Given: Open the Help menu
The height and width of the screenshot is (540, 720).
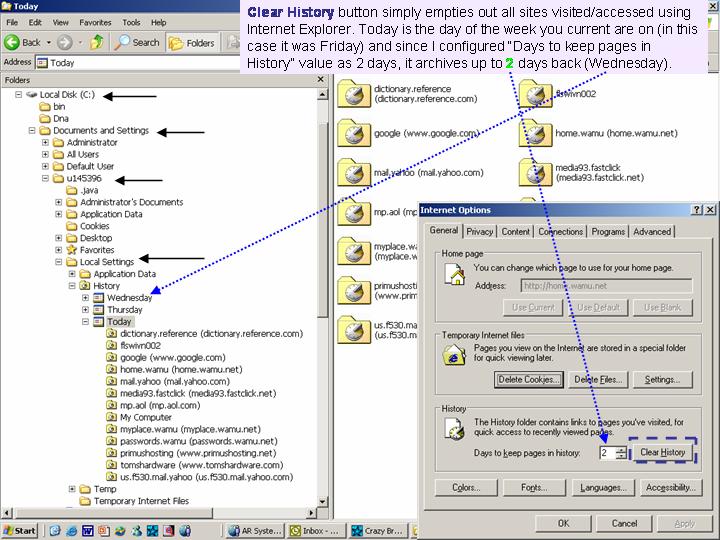Looking at the screenshot, I should 158,22.
